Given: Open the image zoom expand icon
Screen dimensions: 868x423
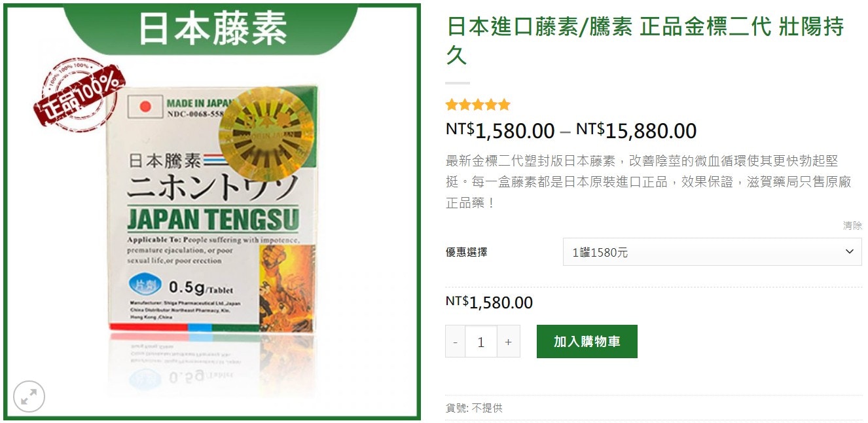Looking at the screenshot, I should pos(29,396).
